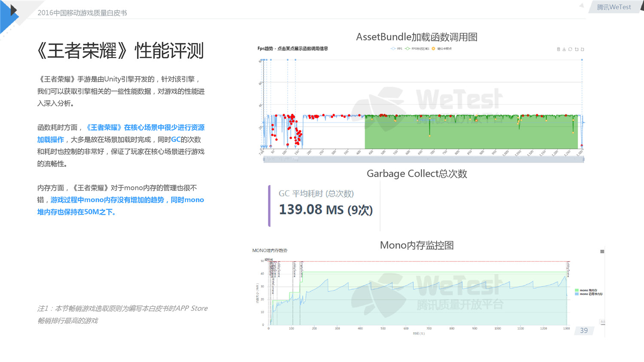Click the 腾讯WeTest tab in the top-right corner
The image size is (644, 362).
614,7
